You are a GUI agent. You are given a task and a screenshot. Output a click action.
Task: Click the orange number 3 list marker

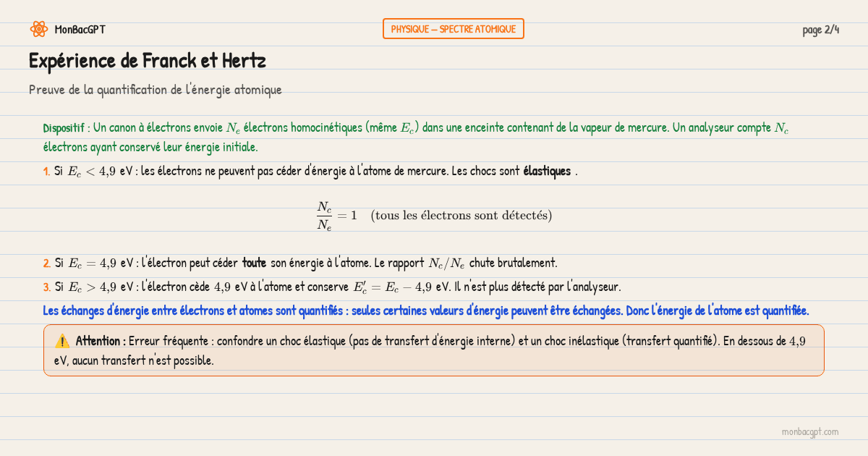coord(46,287)
